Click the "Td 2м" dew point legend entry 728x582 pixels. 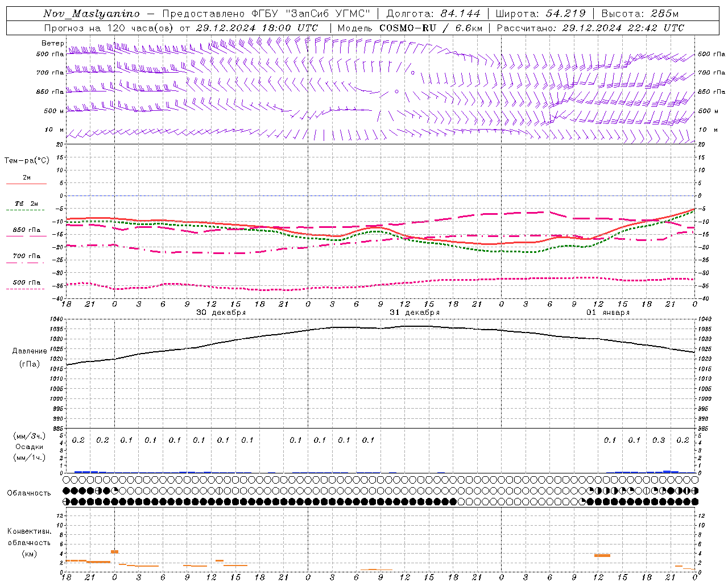tap(27, 203)
